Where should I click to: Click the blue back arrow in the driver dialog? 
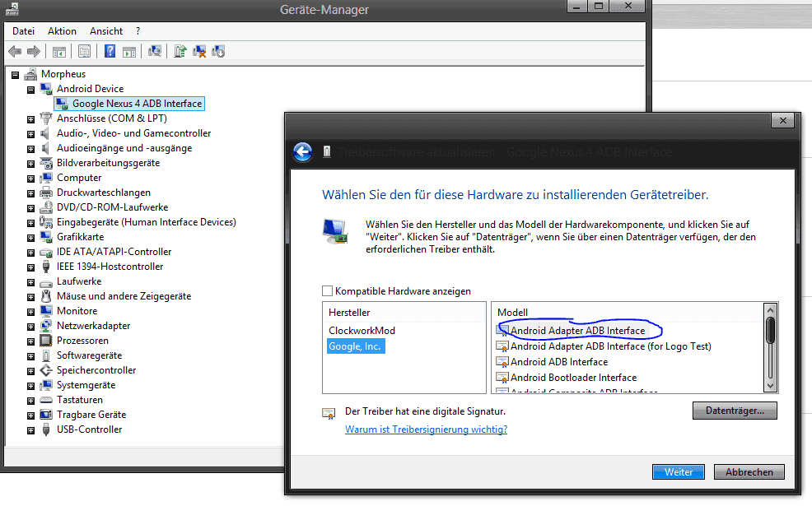[302, 152]
